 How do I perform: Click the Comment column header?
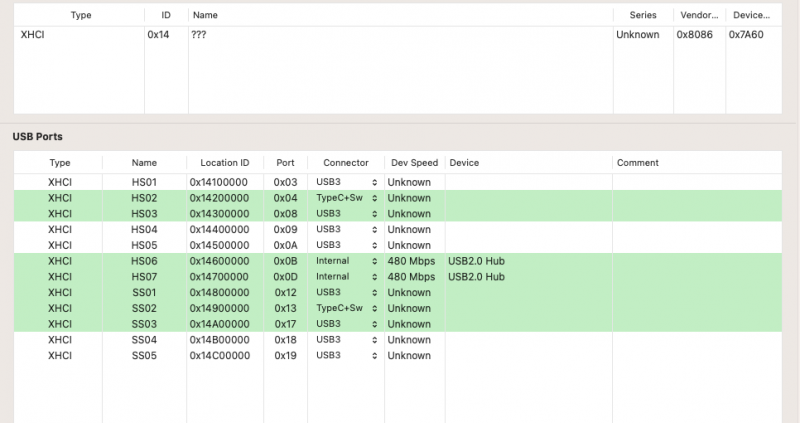(x=638, y=163)
